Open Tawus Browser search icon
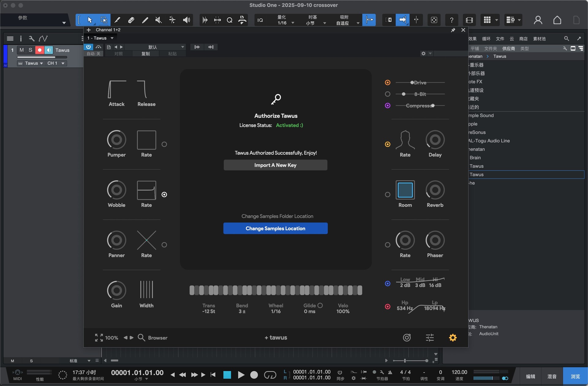 141,337
